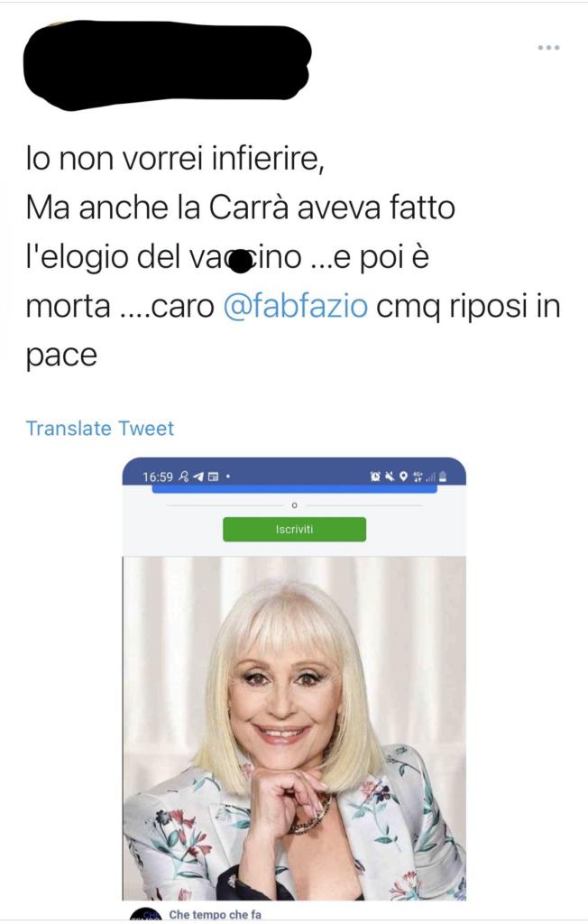
Task: Open the redacted tweet author profile
Action: tap(166, 65)
